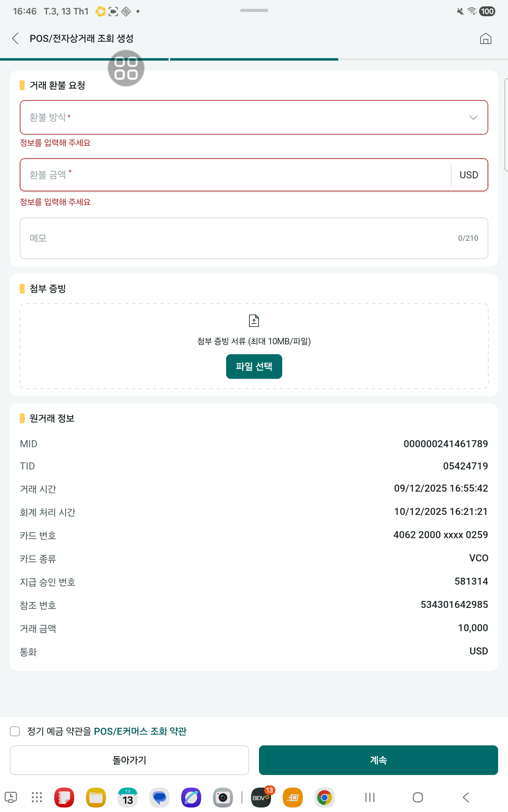The height and width of the screenshot is (812, 508).
Task: Launch Chrome from the taskbar
Action: tap(324, 797)
